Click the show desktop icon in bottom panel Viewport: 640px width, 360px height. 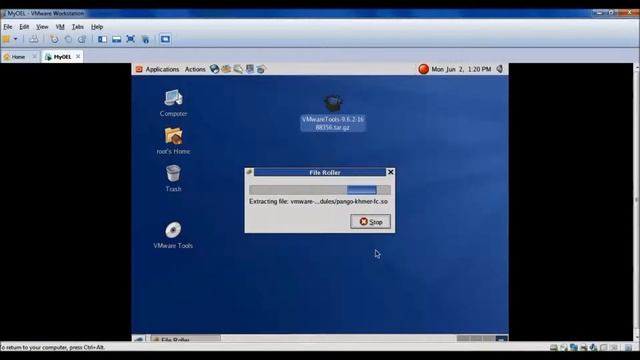click(x=139, y=339)
